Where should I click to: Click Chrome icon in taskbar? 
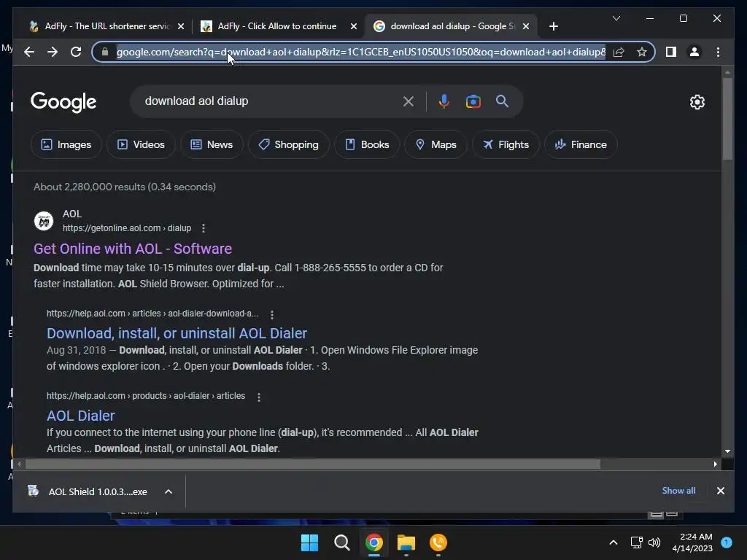(x=374, y=542)
